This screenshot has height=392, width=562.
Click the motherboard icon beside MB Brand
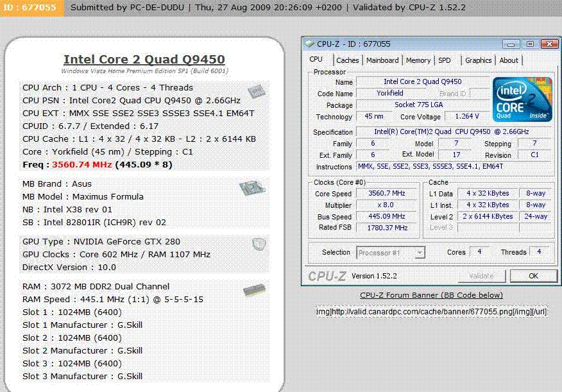252,188
